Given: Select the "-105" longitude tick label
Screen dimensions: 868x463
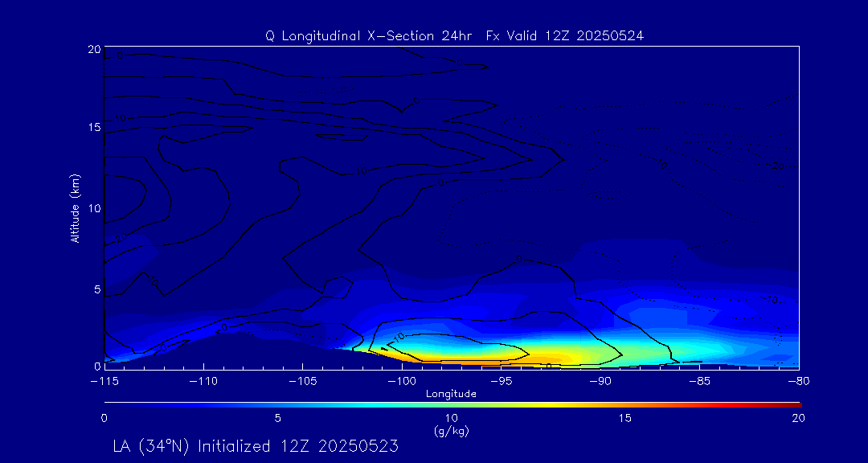Looking at the screenshot, I should [x=303, y=381].
